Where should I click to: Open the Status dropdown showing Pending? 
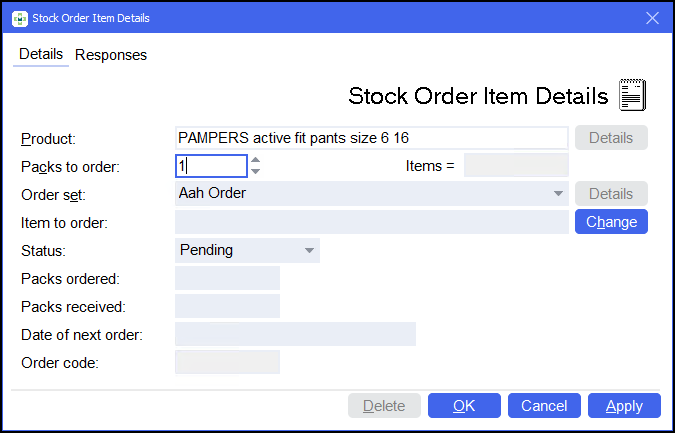click(309, 250)
